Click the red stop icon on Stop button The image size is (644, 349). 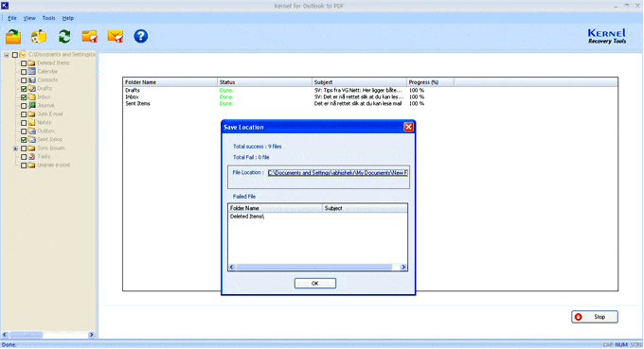pos(579,317)
